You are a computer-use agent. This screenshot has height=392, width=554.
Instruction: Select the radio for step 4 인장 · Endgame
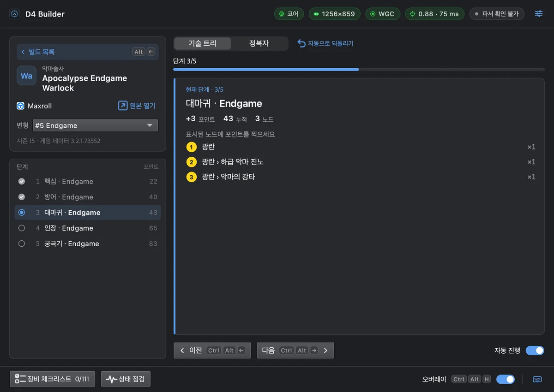coord(22,228)
